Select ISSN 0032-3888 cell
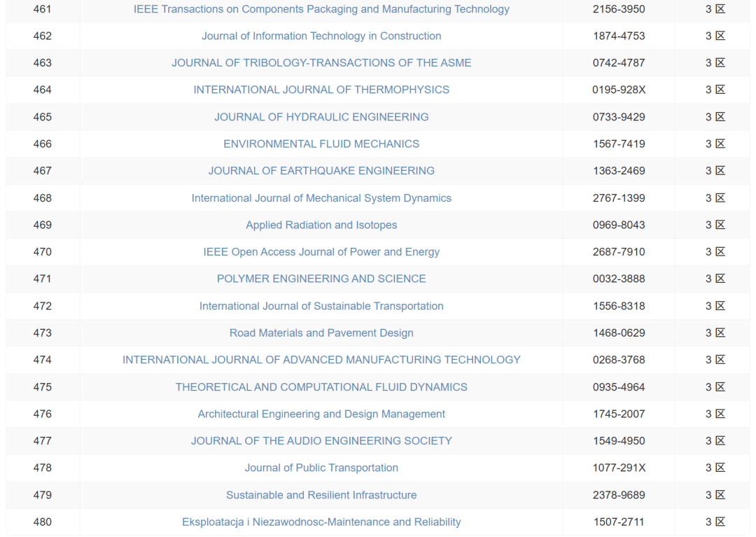 (x=619, y=279)
